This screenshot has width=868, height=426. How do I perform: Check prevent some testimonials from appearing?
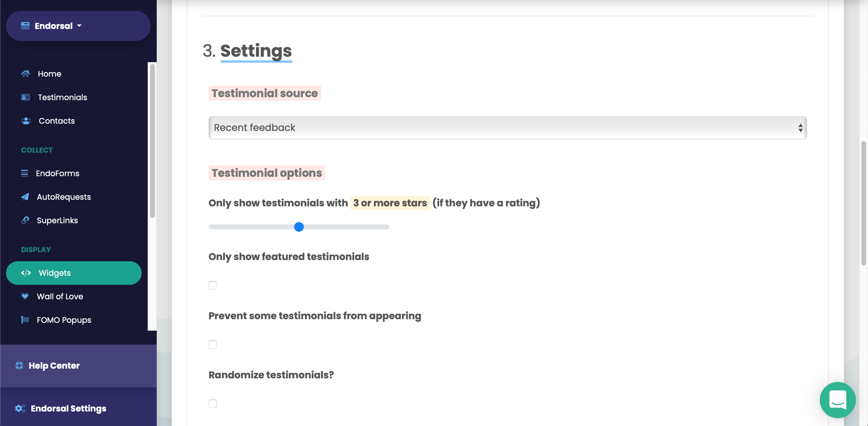pyautogui.click(x=212, y=344)
